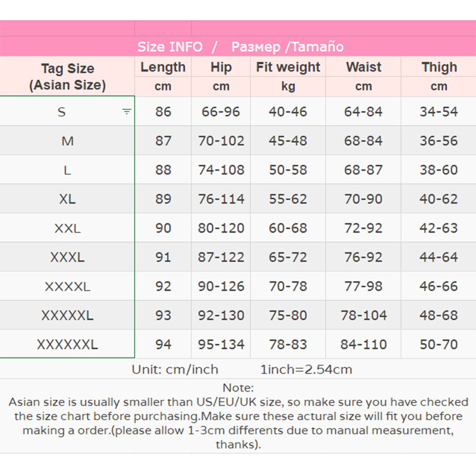Click the Unit: cm/inch text

point(175,369)
